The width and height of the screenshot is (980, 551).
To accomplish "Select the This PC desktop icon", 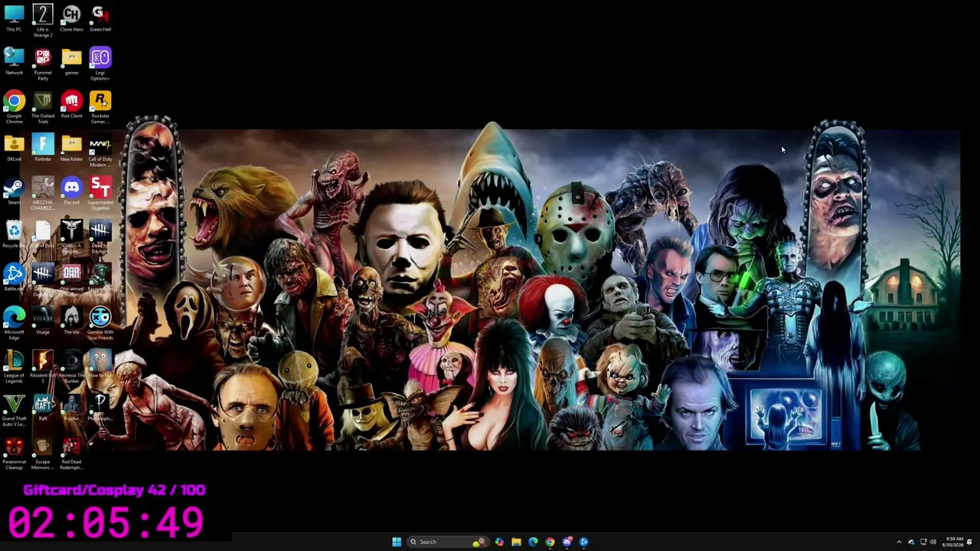I will coord(14,18).
